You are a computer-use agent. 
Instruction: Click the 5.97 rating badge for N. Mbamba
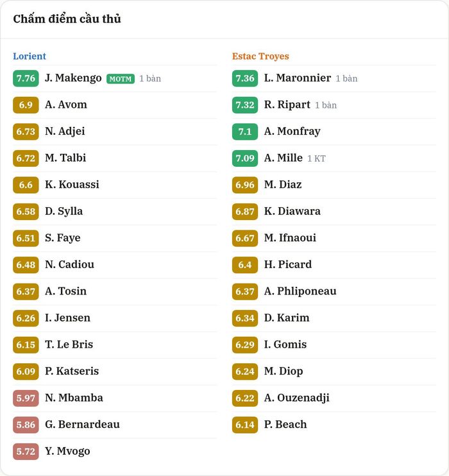click(x=26, y=398)
